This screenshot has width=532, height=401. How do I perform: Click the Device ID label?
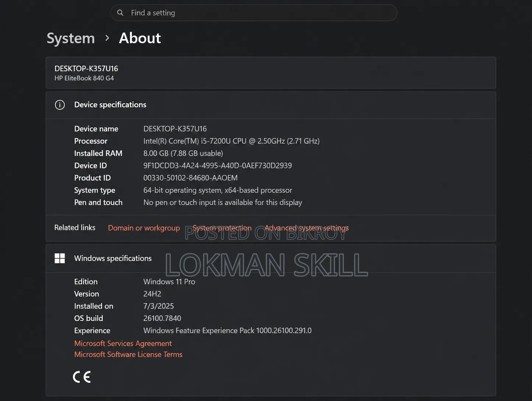point(90,166)
